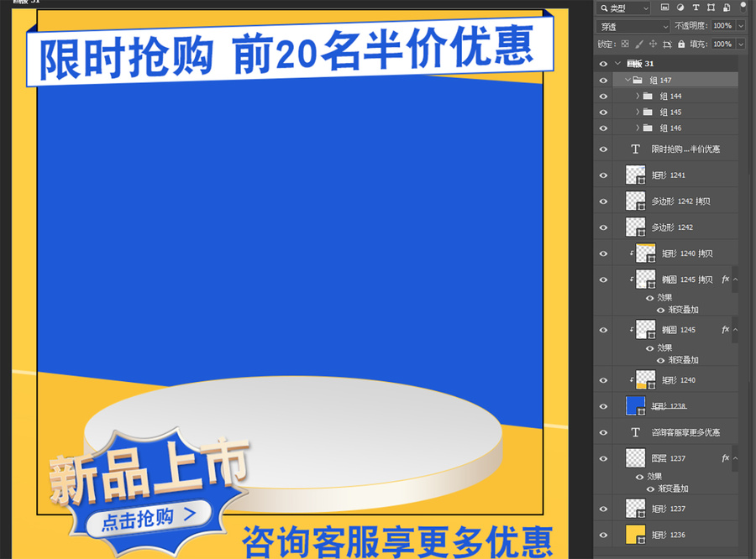Image resolution: width=756 pixels, height=559 pixels.
Task: Select the 咨询客服享更多优惠 text layer T icon
Action: pos(636,433)
